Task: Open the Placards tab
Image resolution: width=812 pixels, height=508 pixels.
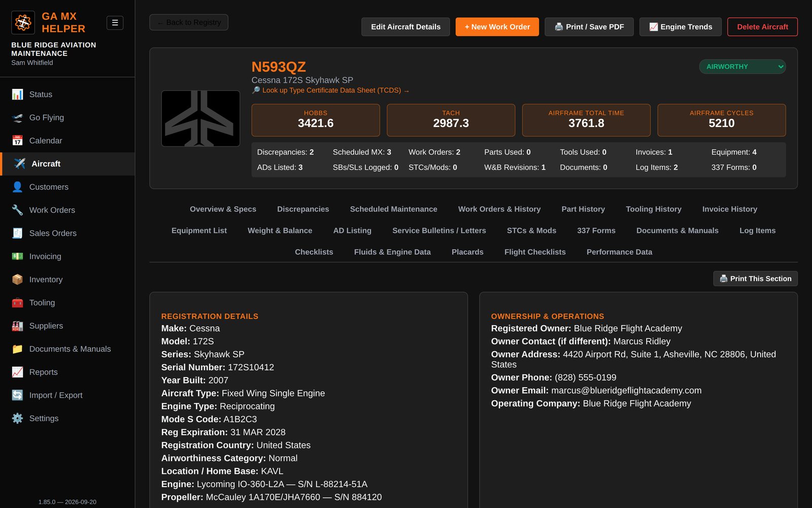Action: point(467,252)
